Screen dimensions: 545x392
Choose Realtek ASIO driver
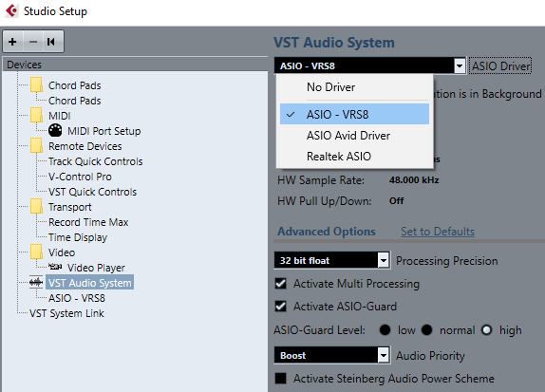pyautogui.click(x=354, y=157)
